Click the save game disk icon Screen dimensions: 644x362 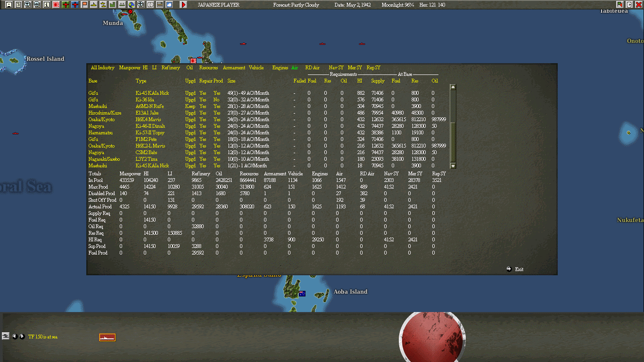click(9, 5)
